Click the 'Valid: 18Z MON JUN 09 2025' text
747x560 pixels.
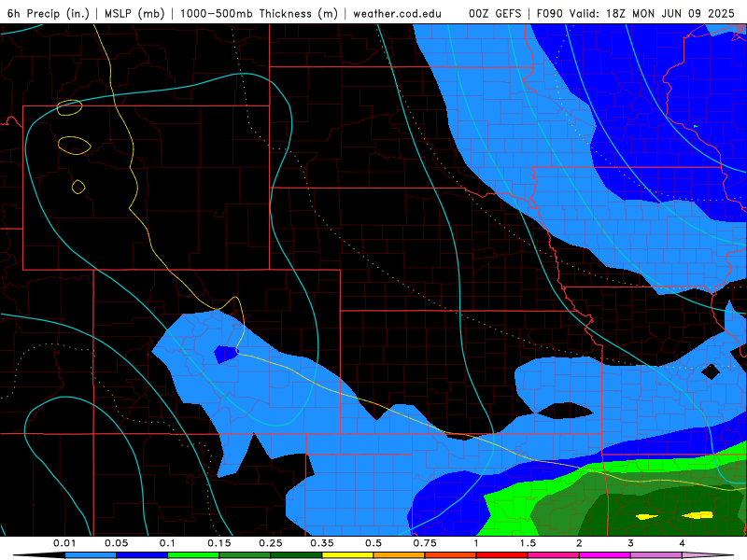click(x=652, y=13)
